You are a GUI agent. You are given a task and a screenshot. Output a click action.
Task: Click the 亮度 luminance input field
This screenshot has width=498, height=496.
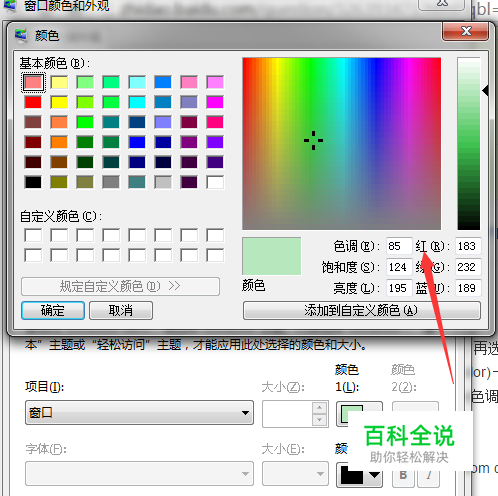tap(399, 288)
